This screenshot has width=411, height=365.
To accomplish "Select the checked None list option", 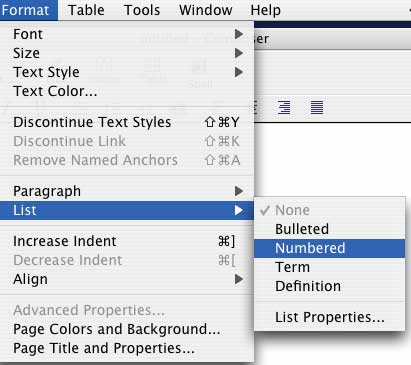I will click(x=330, y=210).
